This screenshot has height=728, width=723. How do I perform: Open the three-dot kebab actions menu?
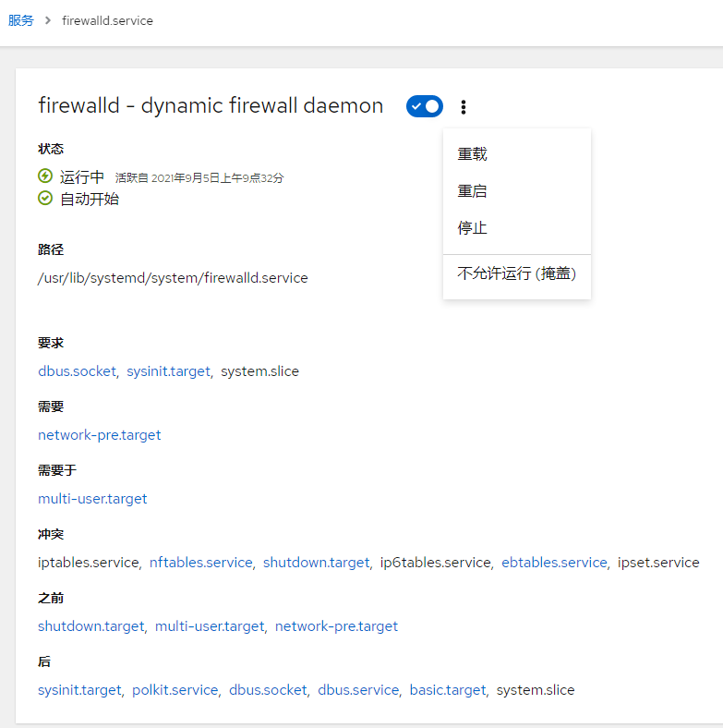[x=464, y=107]
